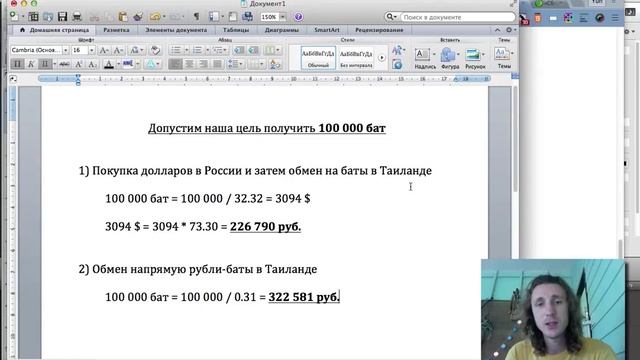Increase font size with grow font
This screenshot has height=360, width=640.
(x=104, y=50)
